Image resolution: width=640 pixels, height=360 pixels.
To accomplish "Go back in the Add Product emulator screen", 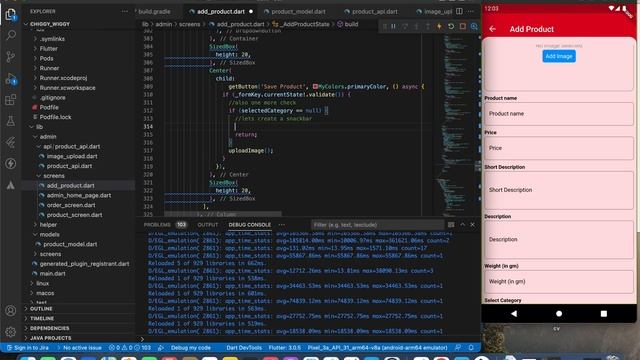I will click(493, 29).
